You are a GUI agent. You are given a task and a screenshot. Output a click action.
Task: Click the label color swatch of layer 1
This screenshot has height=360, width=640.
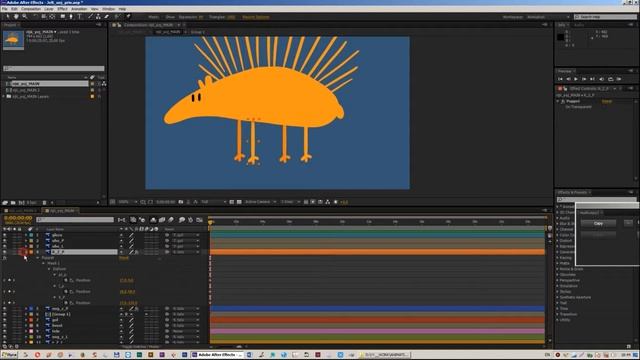pos(31,235)
